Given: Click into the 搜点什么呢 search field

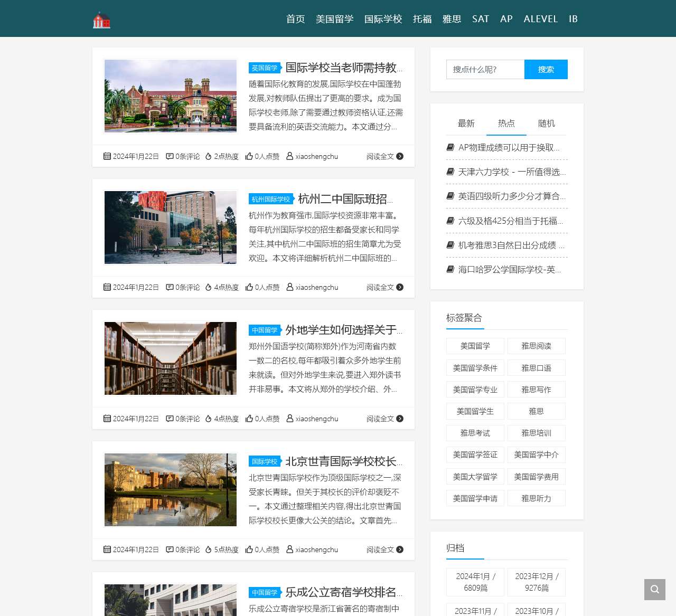Looking at the screenshot, I should click(485, 69).
